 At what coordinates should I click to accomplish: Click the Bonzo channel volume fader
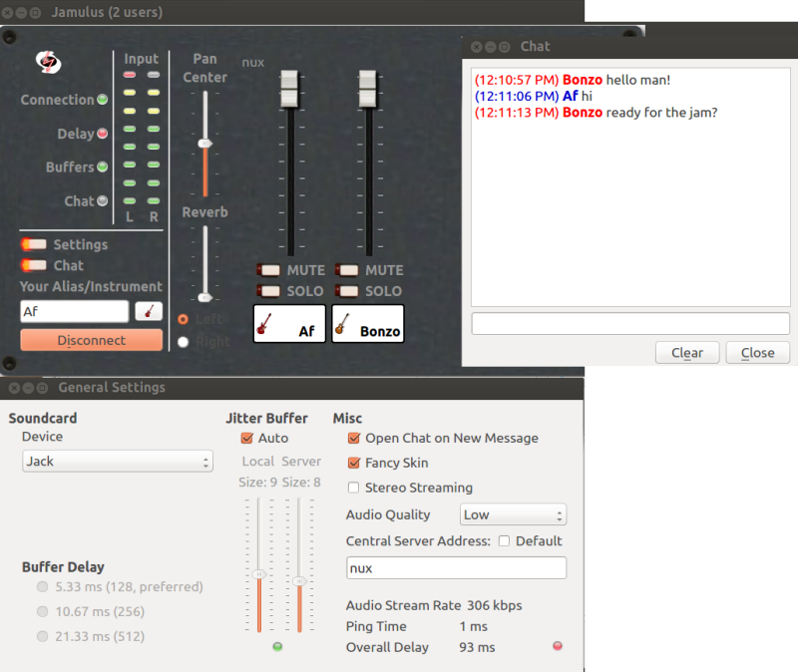coord(367,89)
